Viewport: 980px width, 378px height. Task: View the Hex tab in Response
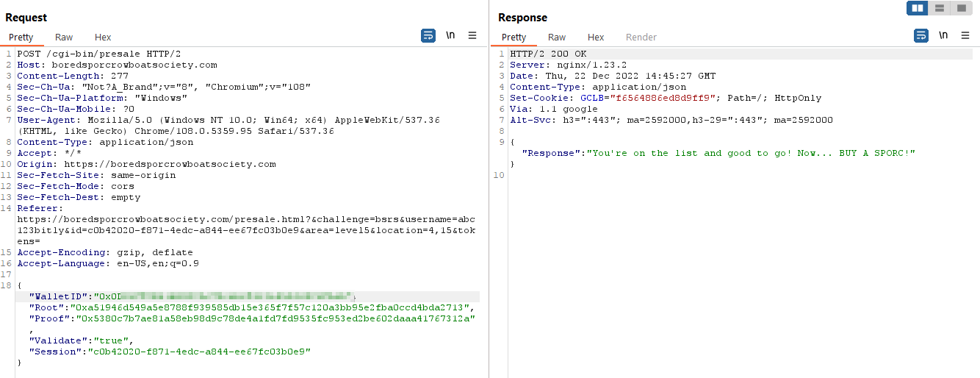596,38
